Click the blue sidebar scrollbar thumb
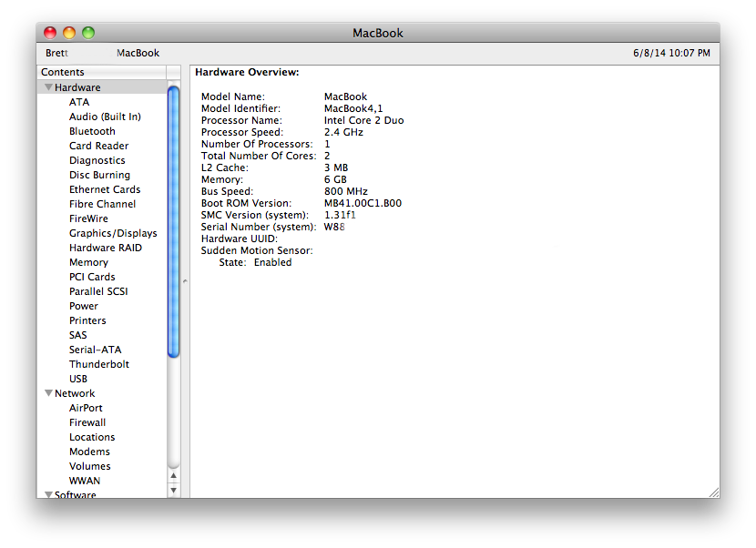This screenshot has width=756, height=548. click(x=174, y=221)
